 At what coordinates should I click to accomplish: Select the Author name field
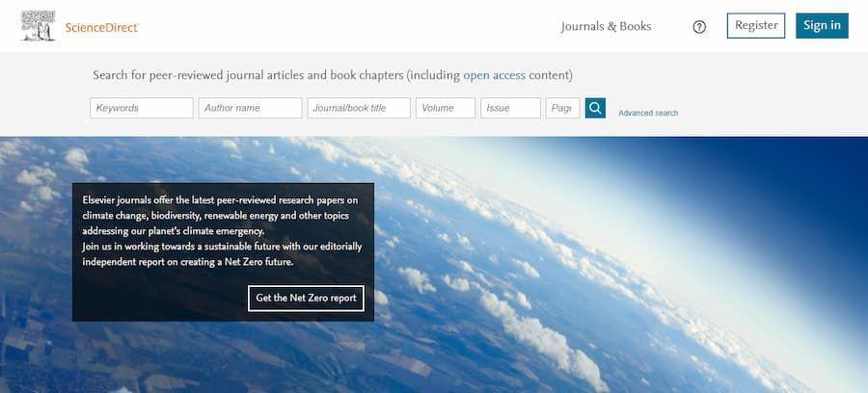pyautogui.click(x=250, y=108)
